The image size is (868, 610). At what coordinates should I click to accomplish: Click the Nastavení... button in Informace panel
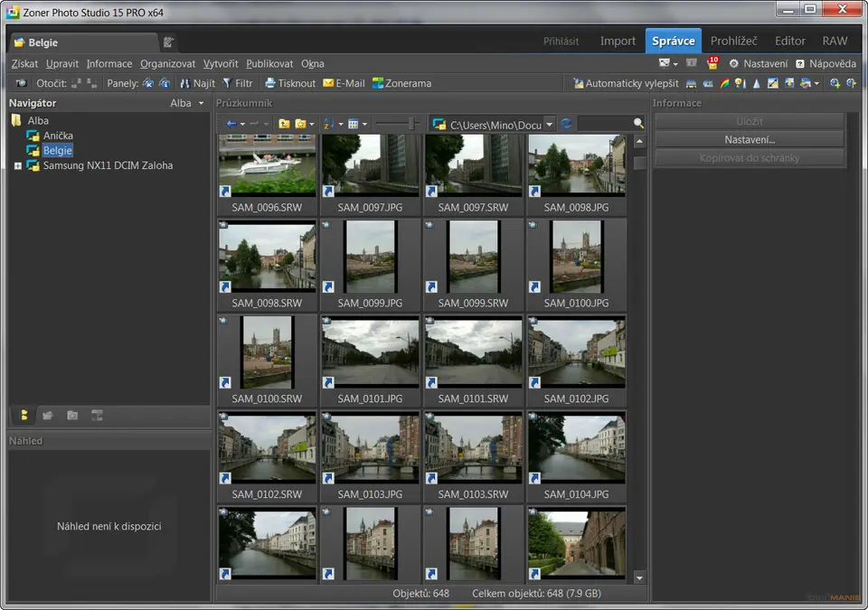(750, 139)
